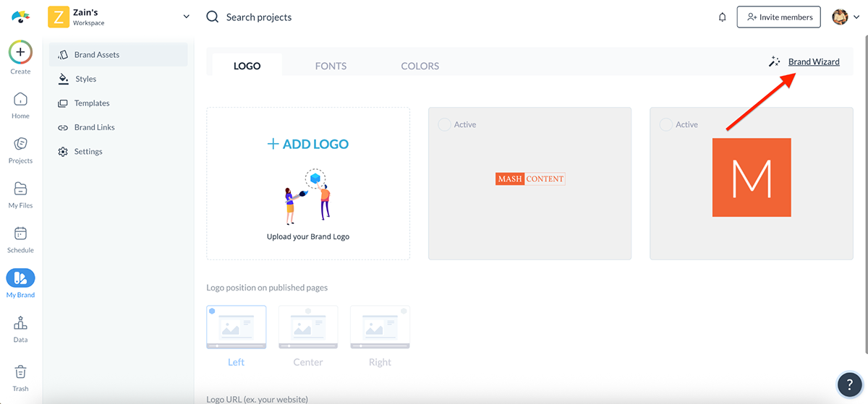Open the Schedule calendar icon
Screen dimensions: 868x404
point(20,234)
